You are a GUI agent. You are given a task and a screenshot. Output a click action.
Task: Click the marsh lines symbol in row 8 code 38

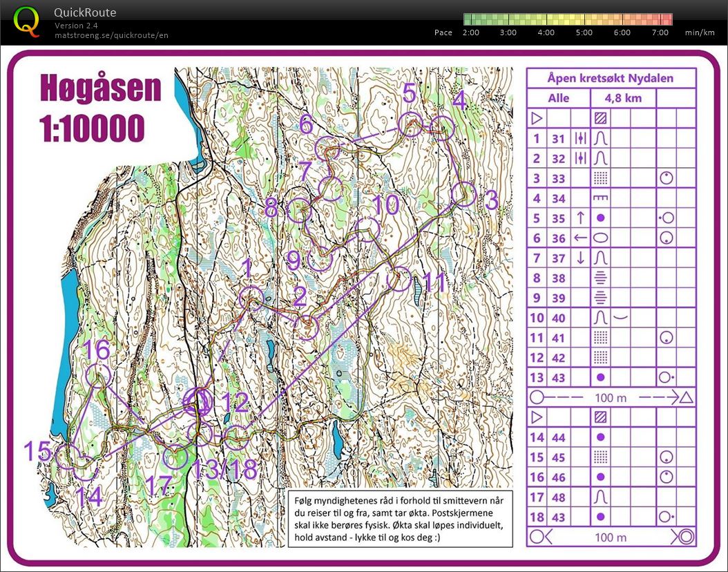tap(600, 278)
